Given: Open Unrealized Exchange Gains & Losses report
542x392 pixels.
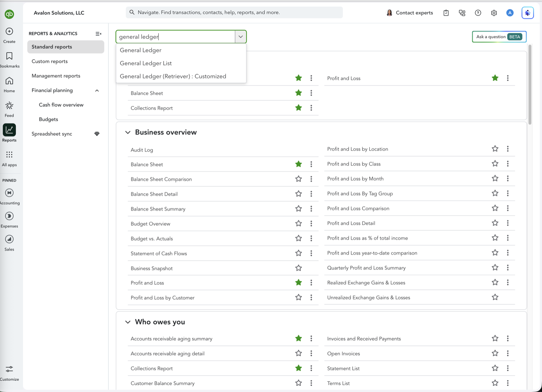Looking at the screenshot, I should coord(369,298).
